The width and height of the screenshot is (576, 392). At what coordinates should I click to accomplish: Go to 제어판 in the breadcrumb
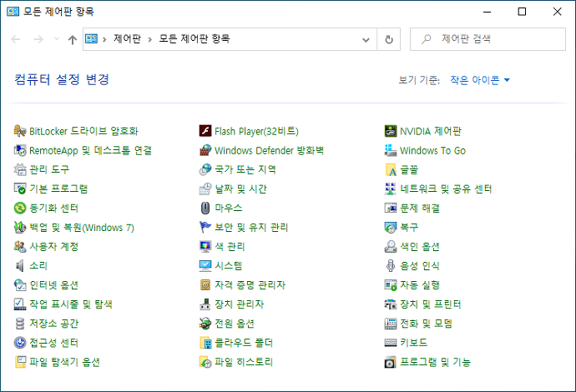click(x=127, y=38)
